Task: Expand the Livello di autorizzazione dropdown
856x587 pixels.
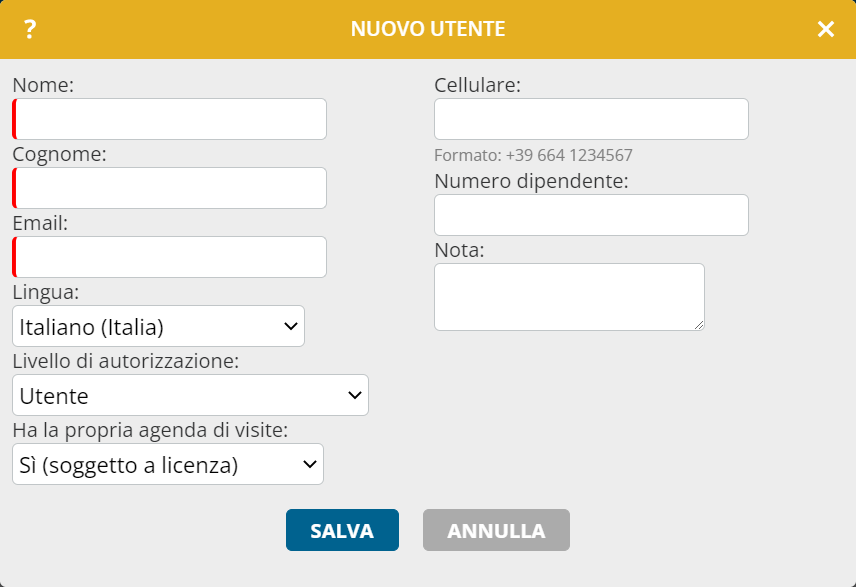Action: click(191, 395)
